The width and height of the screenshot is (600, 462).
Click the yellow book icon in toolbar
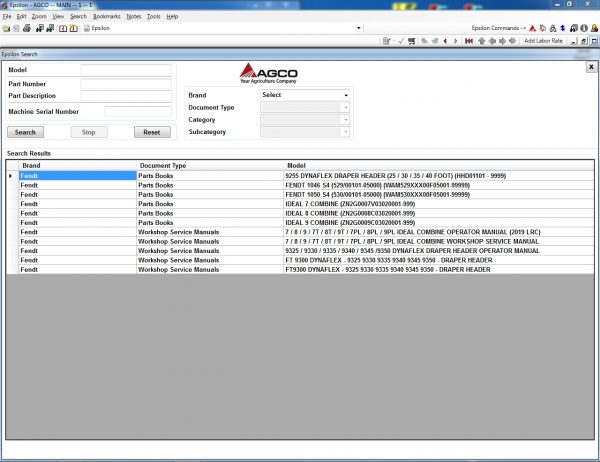73,28
